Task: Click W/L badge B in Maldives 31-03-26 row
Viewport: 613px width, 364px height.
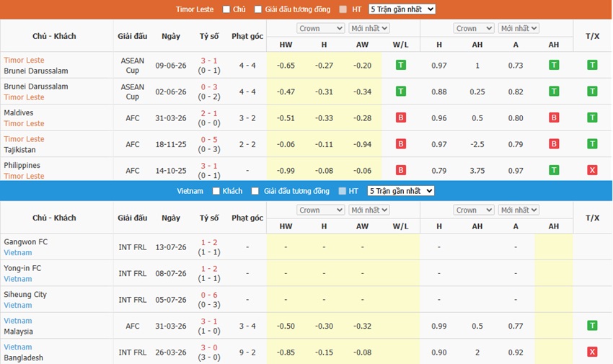Action: click(x=401, y=117)
